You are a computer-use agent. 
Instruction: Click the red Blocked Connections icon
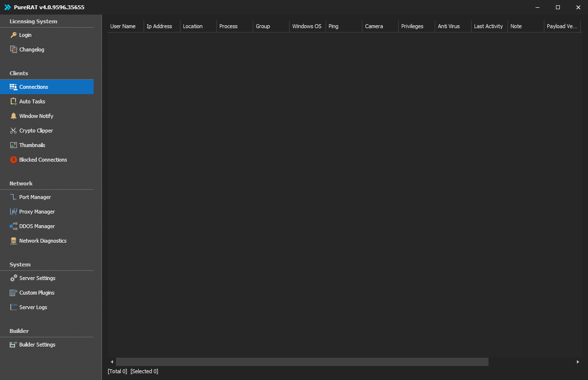[x=14, y=160]
